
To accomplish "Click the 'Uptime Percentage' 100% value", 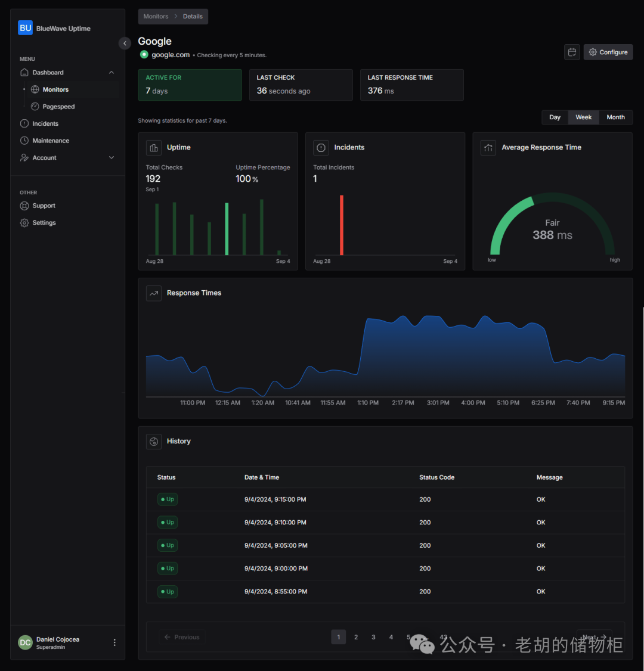I will (247, 179).
